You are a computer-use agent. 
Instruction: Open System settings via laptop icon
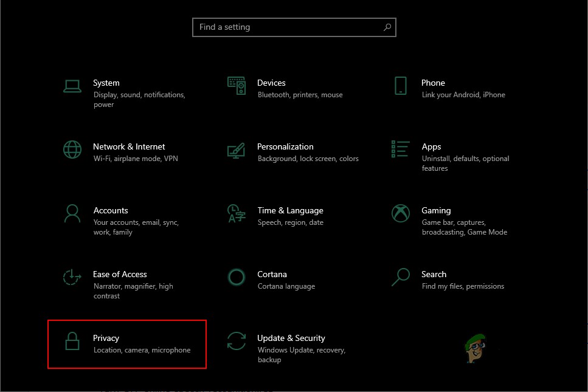[x=72, y=86]
